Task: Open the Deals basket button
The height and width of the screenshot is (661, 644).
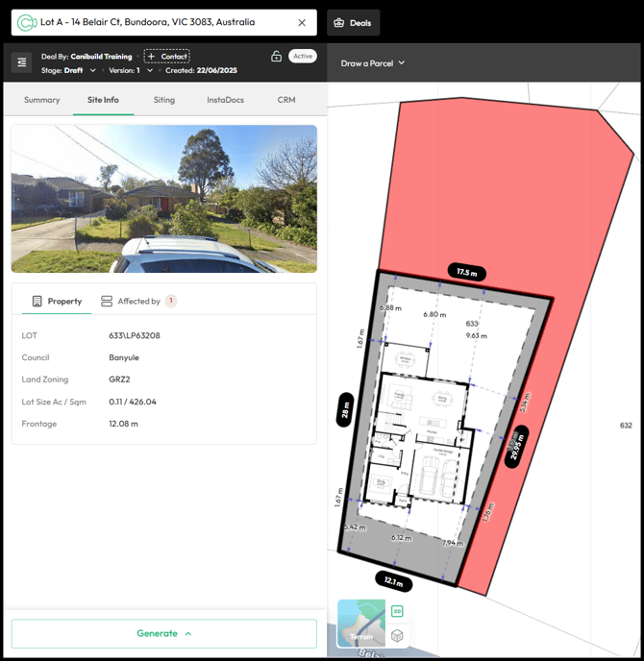Action: tap(354, 22)
